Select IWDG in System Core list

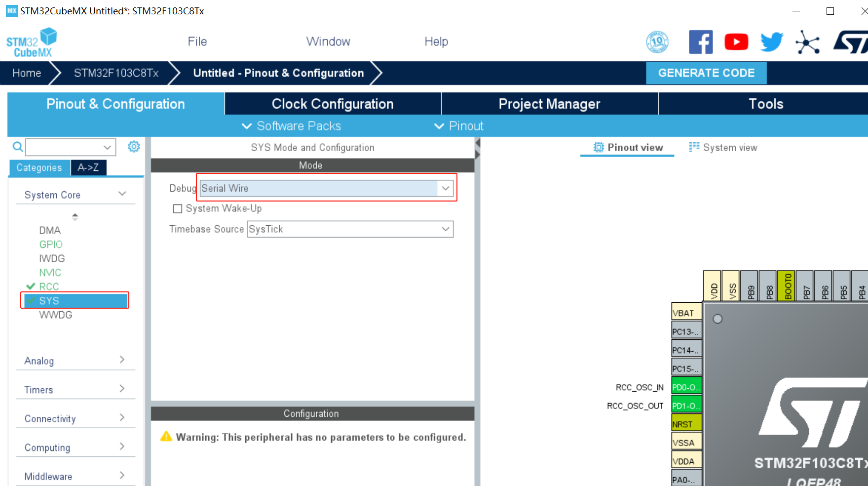[52, 258]
